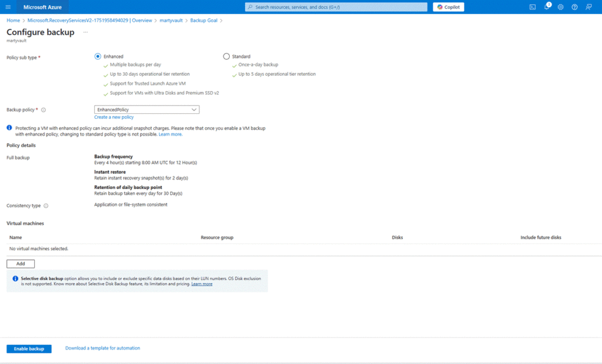Click the search resources input field

tap(336, 7)
